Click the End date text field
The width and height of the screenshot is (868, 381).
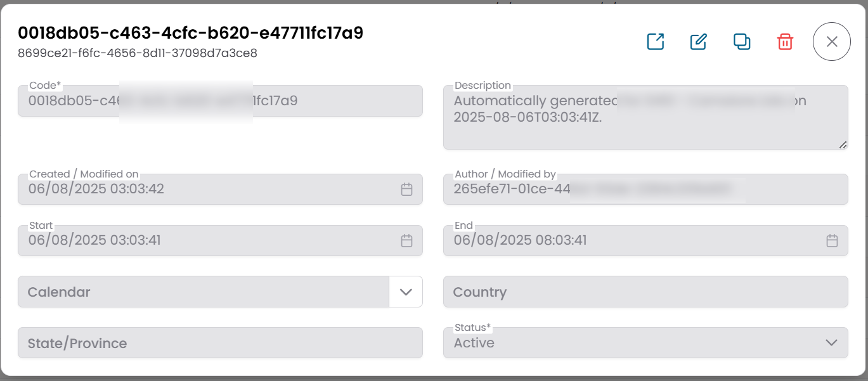pyautogui.click(x=634, y=241)
